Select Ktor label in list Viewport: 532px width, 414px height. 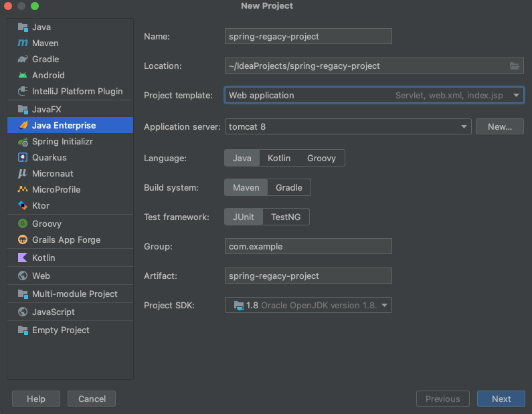click(x=41, y=205)
